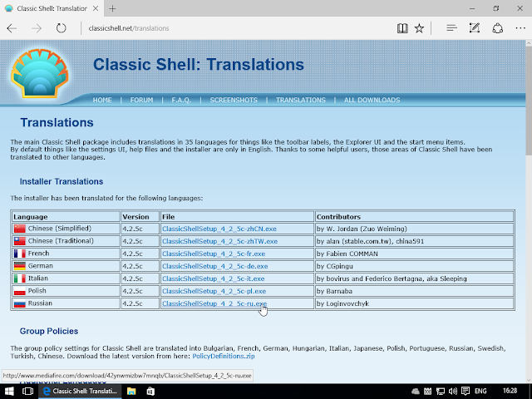The height and width of the screenshot is (399, 532).
Task: Download ClassicShellSetup_4_2_5c-de.exe
Action: click(x=214, y=266)
